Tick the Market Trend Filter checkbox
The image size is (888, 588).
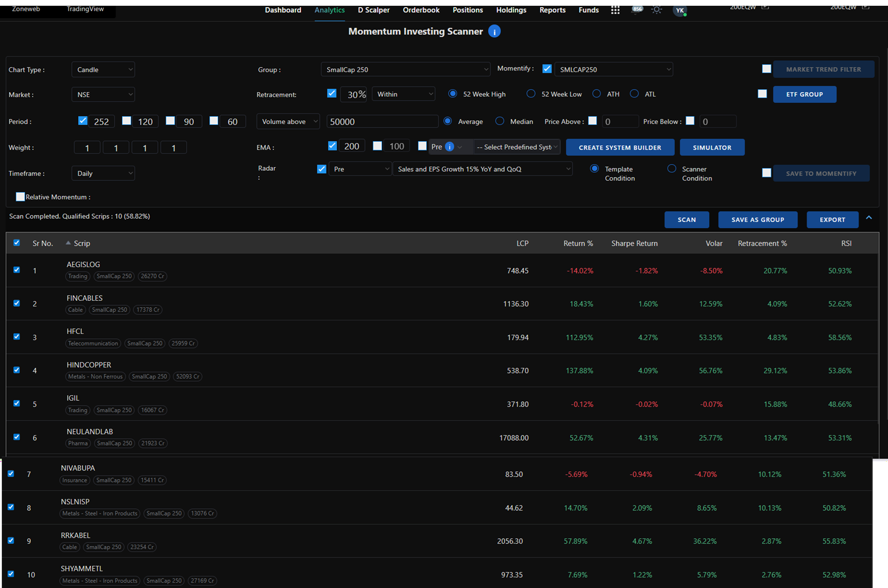pos(766,69)
